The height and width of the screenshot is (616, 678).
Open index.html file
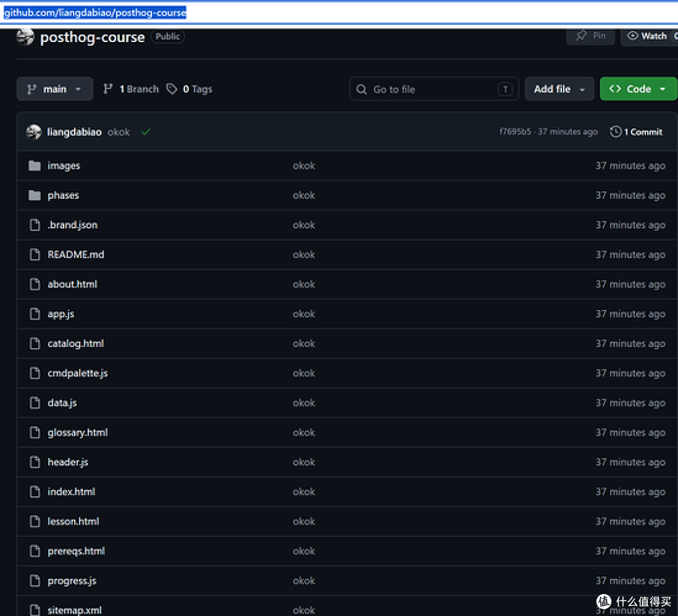(x=72, y=492)
